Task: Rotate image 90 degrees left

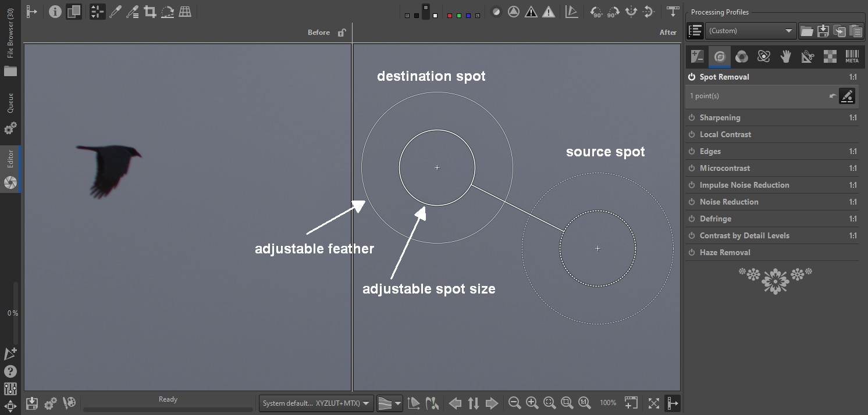Action: pyautogui.click(x=596, y=12)
